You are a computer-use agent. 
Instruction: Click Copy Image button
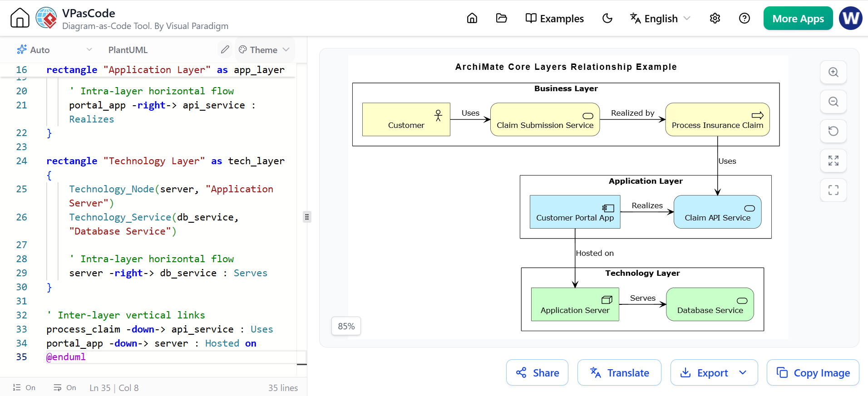813,373
